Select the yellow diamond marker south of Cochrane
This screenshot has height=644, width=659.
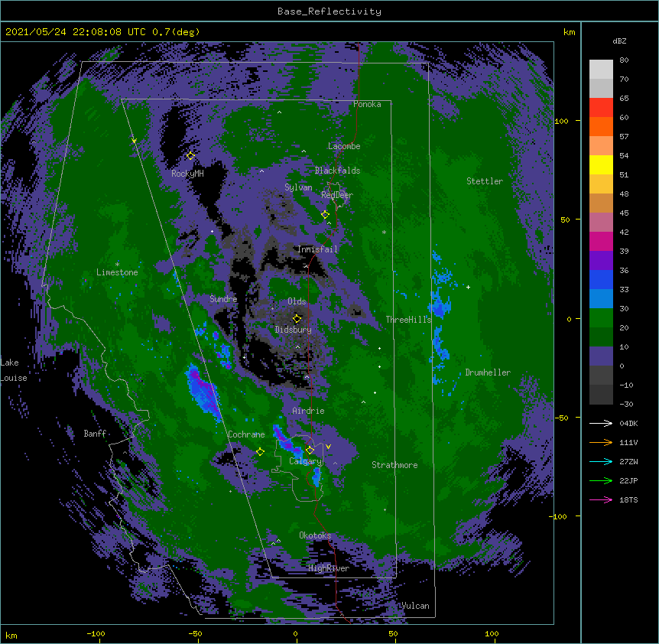(260, 451)
